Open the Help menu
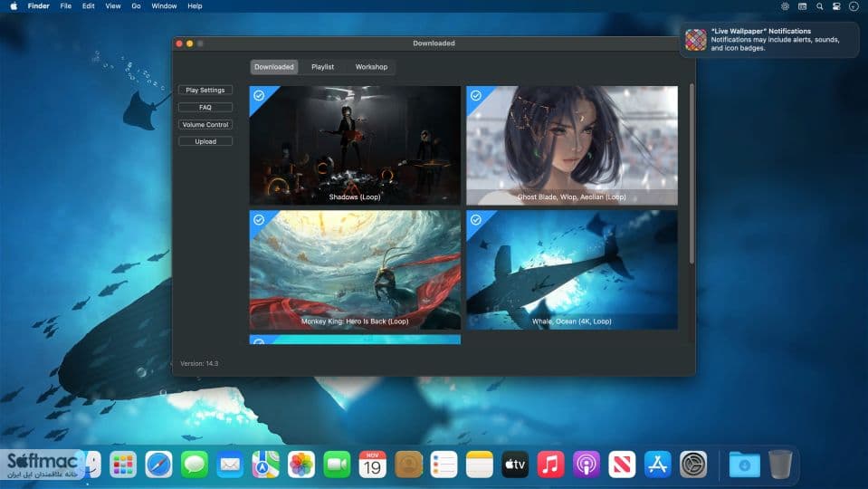 [195, 6]
